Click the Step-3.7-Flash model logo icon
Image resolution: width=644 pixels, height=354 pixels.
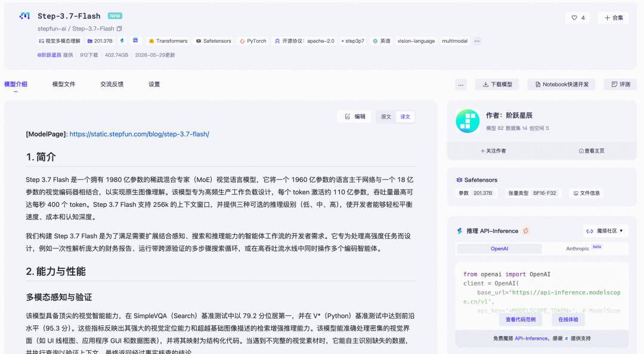[24, 16]
